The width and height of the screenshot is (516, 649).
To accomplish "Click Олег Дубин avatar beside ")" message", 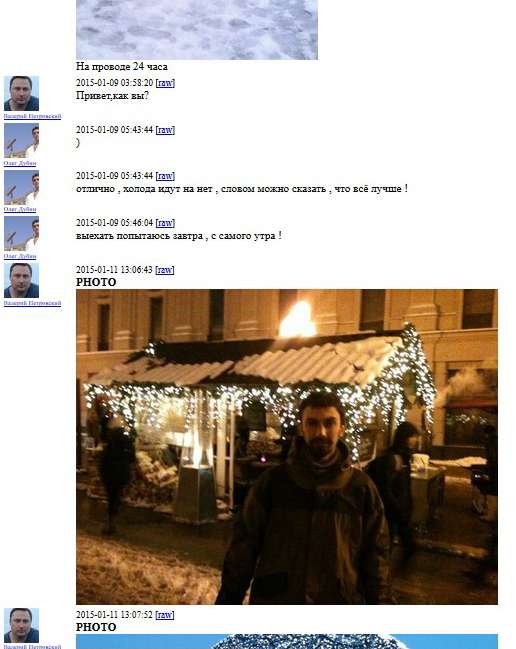I will 22,141.
